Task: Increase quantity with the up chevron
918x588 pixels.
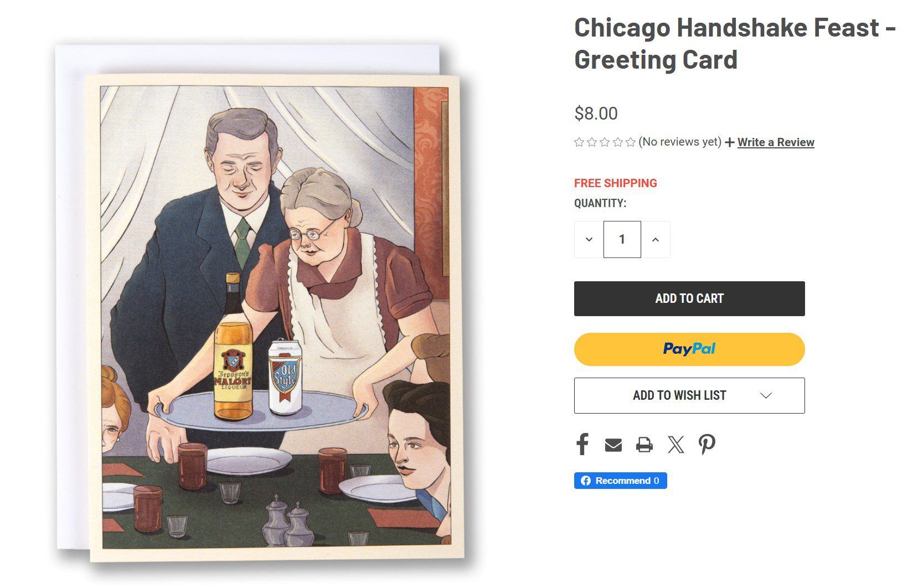Action: [656, 239]
